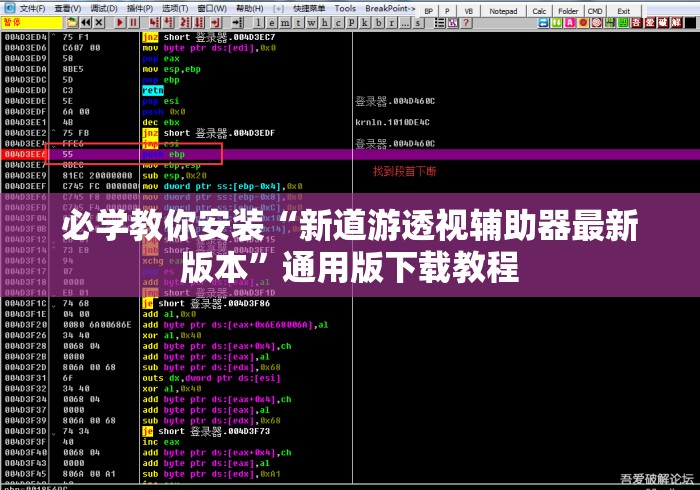Click the Run program play icon
This screenshot has width=700, height=490.
(x=120, y=22)
